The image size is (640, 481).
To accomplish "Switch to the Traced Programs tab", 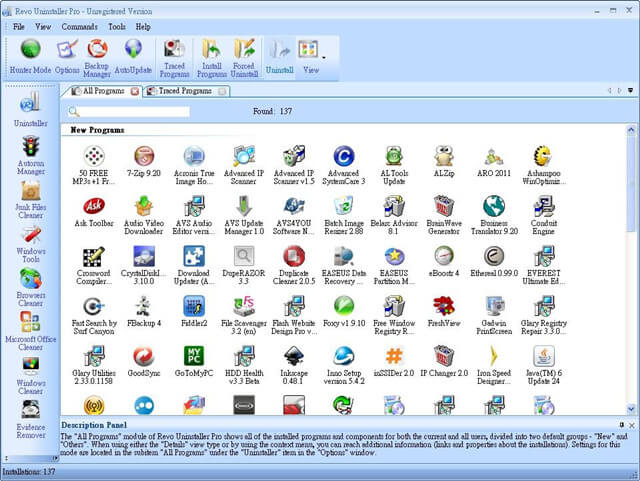I will tap(184, 91).
